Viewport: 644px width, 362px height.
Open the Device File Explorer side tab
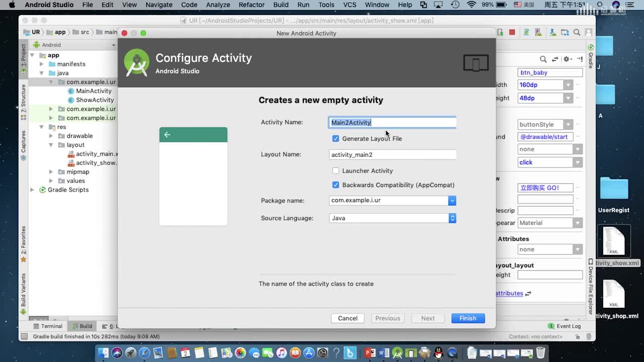tap(591, 287)
